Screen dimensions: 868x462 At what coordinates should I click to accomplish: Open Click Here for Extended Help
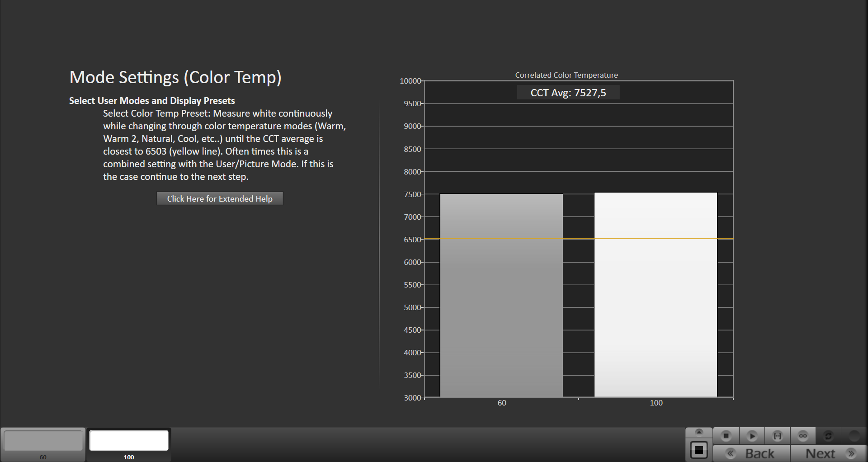[220, 198]
